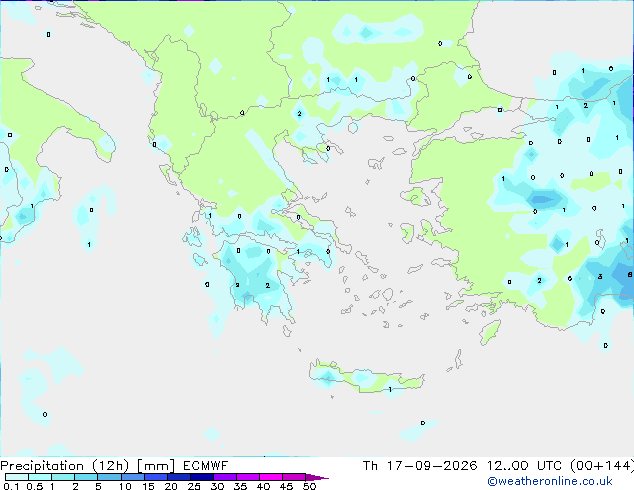The width and height of the screenshot is (634, 490).
Task: Click the legend value label 50
Action: (309, 486)
